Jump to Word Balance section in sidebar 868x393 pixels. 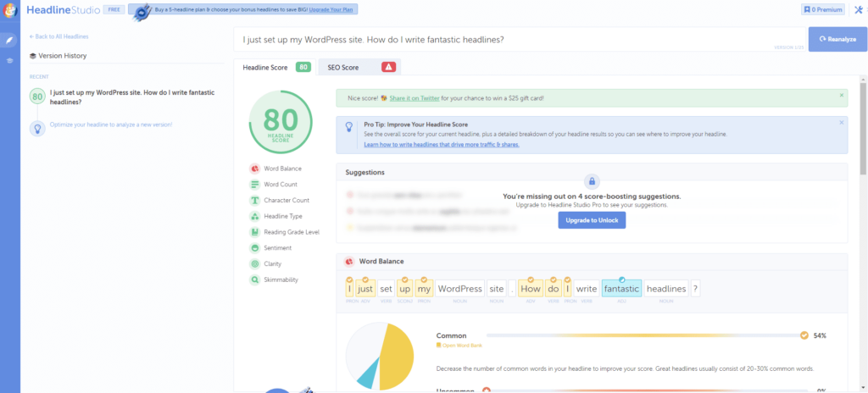[275, 169]
